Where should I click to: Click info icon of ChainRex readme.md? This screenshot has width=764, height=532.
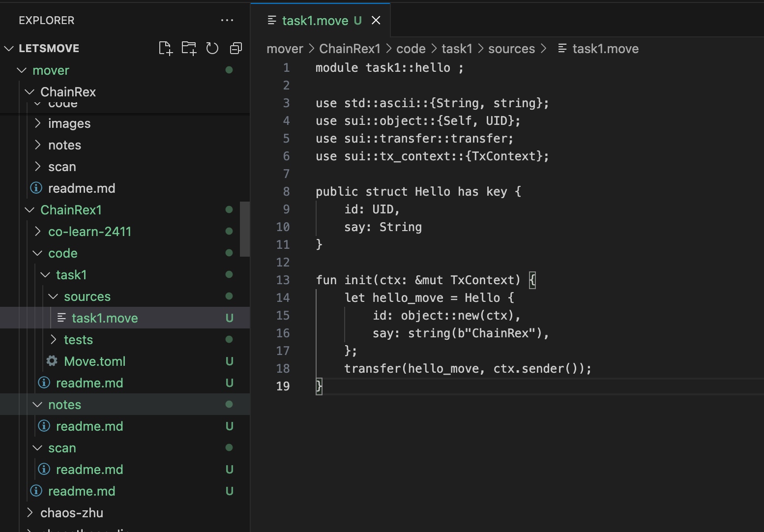36,188
